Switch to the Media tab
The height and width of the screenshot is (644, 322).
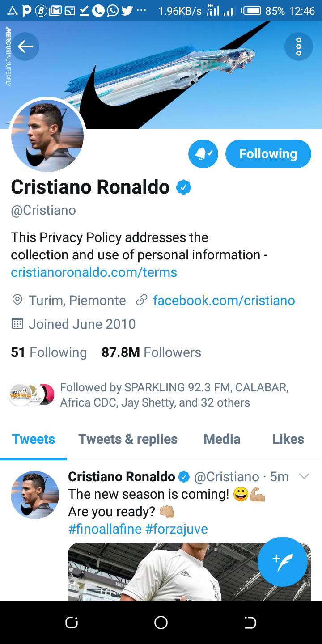pos(222,439)
